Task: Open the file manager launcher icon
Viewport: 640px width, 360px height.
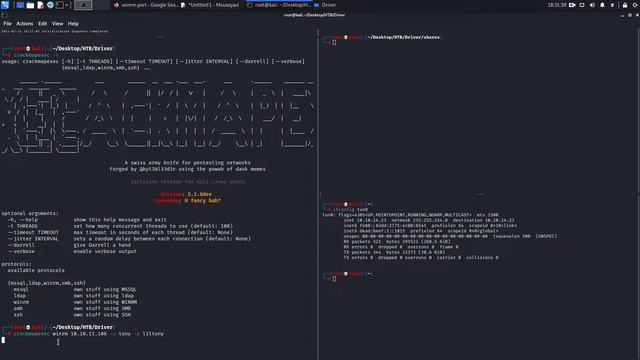Action: tap(30, 5)
